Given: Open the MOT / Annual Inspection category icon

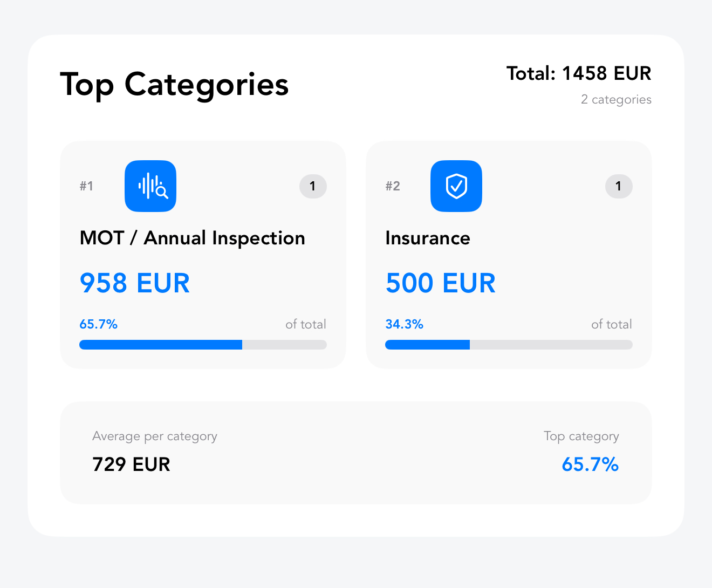Looking at the screenshot, I should [x=150, y=186].
